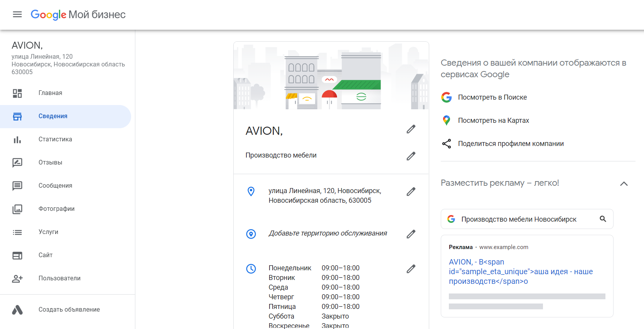
Task: Click the clock icon beside business hours
Action: click(251, 269)
